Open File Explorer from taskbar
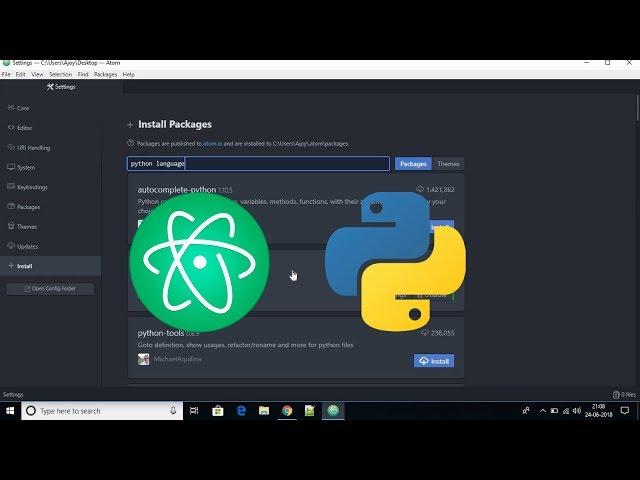 point(264,411)
